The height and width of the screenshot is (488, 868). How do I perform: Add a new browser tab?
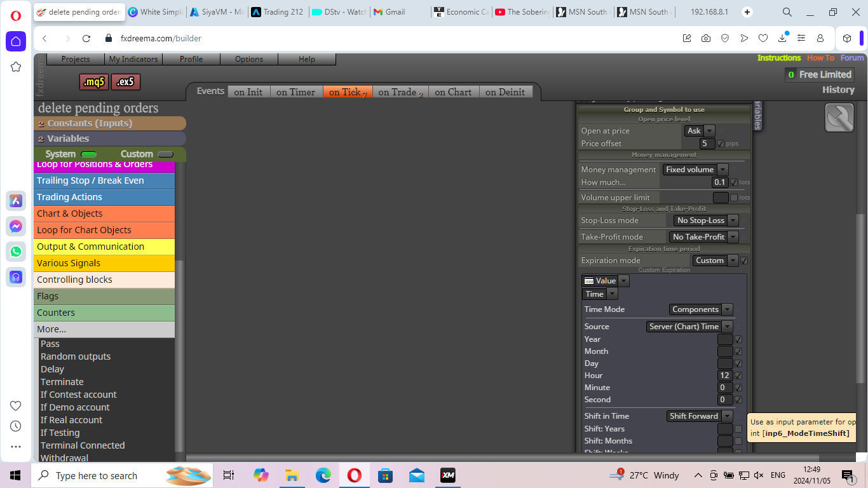point(747,12)
